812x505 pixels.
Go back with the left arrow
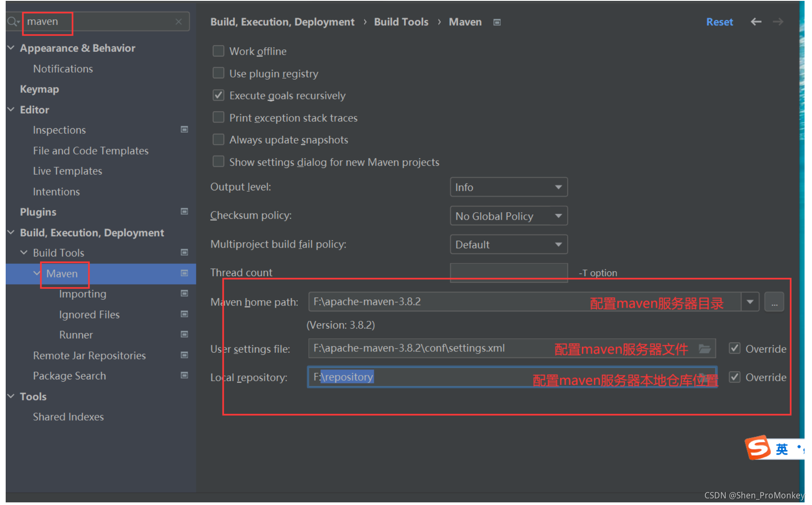point(756,22)
